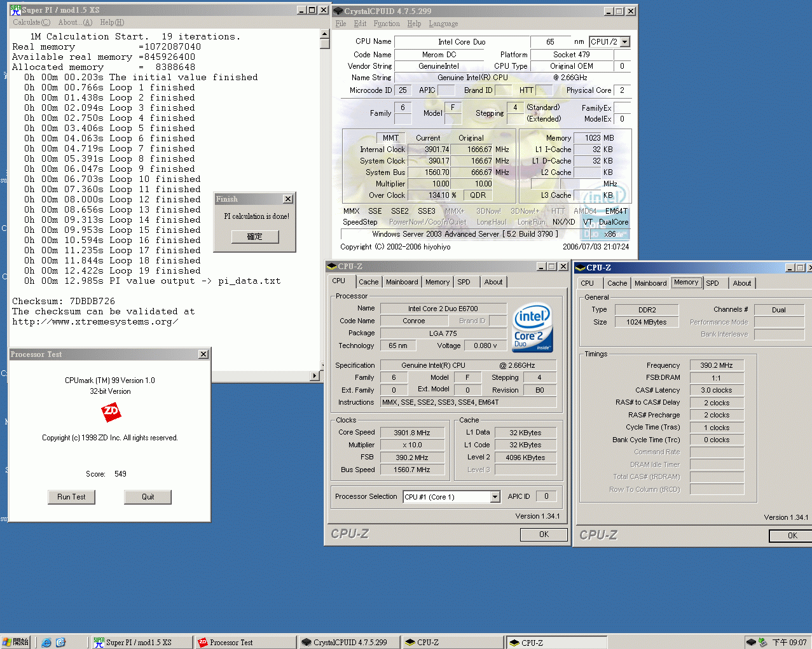
Task: Click OK in left CPU-Z window
Action: [x=544, y=534]
